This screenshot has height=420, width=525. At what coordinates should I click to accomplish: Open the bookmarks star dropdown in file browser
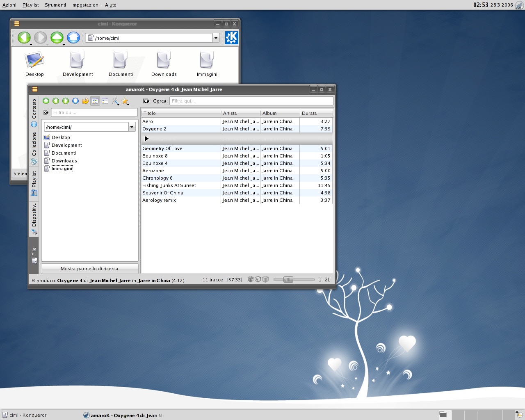126,101
